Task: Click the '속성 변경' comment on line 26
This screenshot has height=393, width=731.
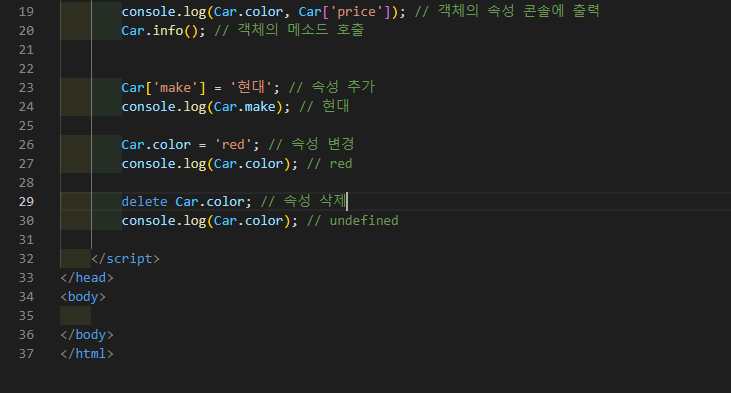Action: coord(311,144)
